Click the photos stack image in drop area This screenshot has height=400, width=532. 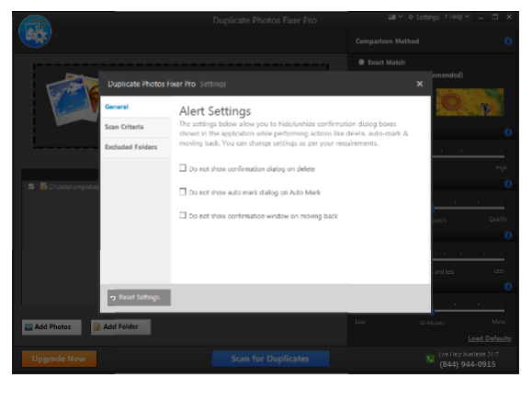coord(73,98)
